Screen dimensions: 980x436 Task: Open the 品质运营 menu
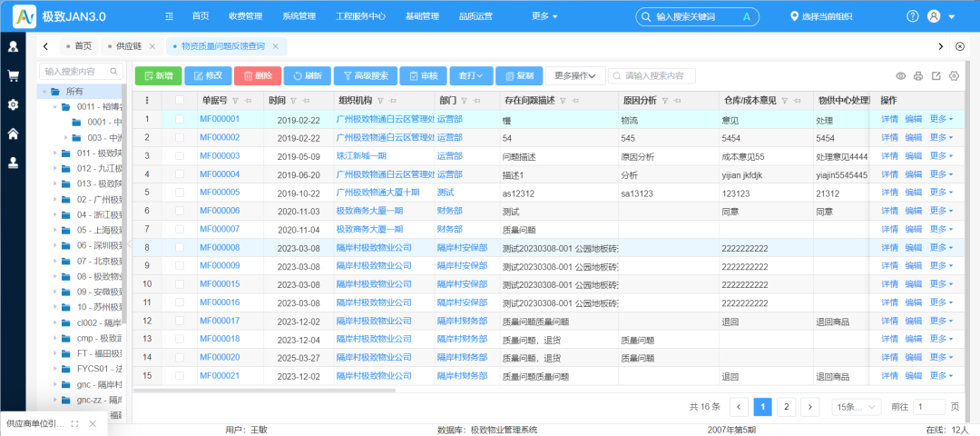coord(475,16)
